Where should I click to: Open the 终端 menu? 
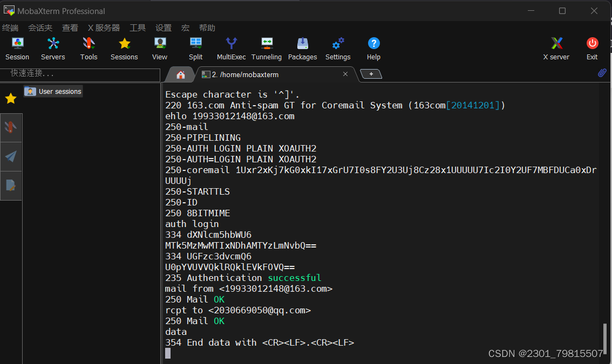point(10,28)
